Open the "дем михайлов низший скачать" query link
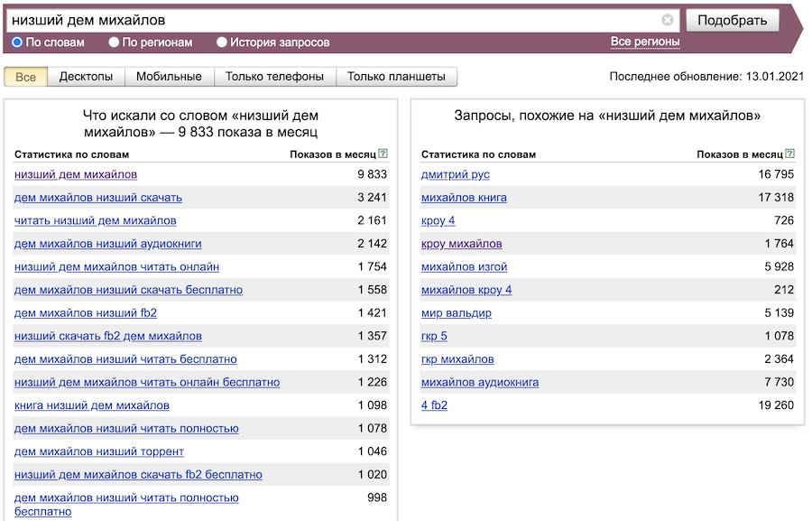 (98, 197)
